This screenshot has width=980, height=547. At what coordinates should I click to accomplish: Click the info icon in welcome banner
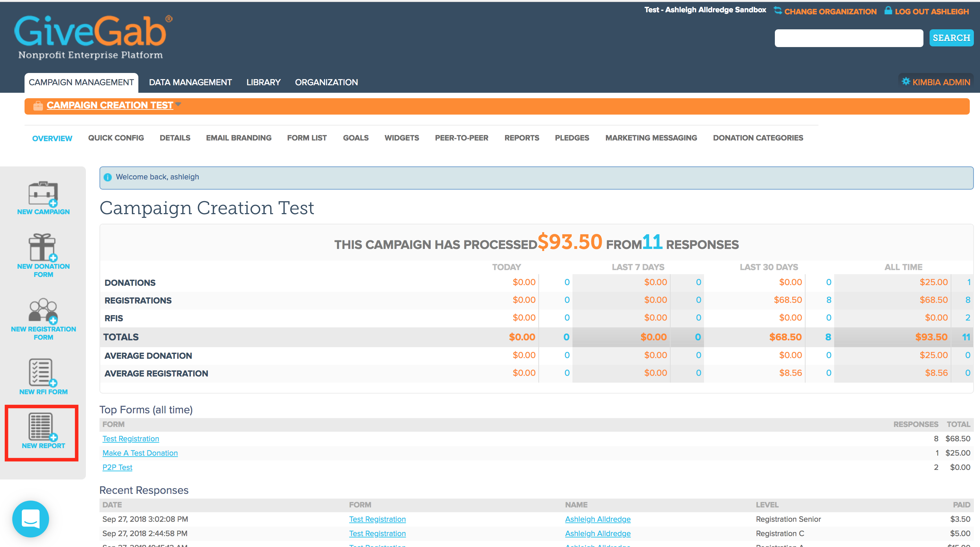pyautogui.click(x=108, y=177)
